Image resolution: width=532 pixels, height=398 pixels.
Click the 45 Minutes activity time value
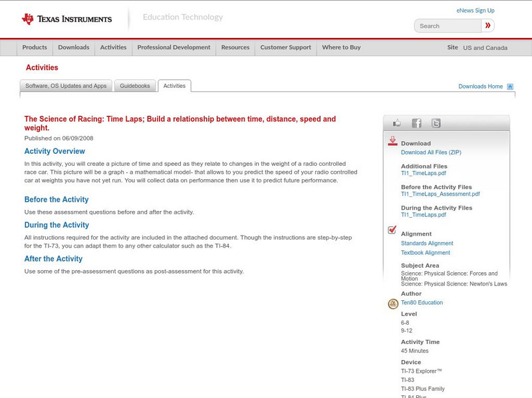(x=414, y=351)
